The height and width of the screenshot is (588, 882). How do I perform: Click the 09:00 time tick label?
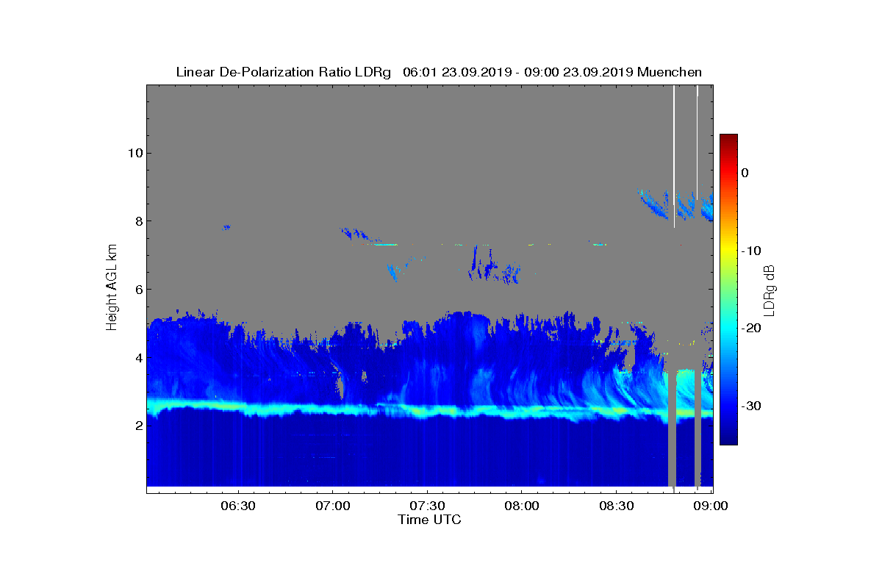pyautogui.click(x=710, y=506)
